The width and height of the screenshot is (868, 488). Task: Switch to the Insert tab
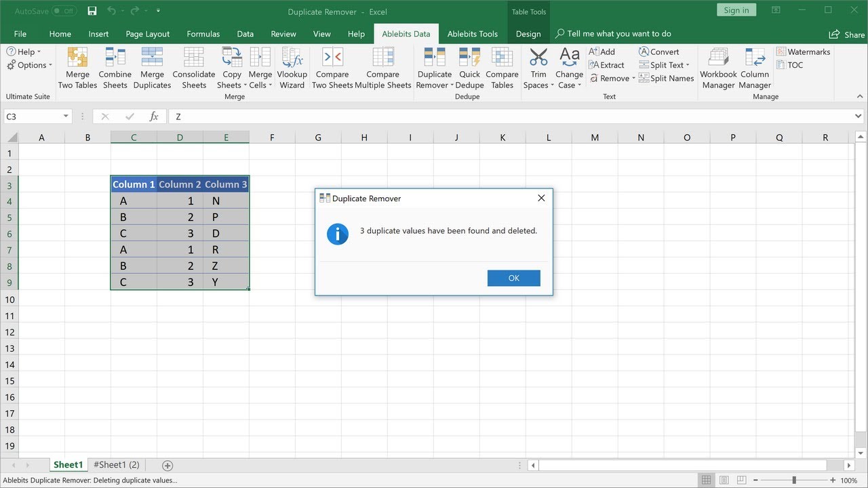98,34
